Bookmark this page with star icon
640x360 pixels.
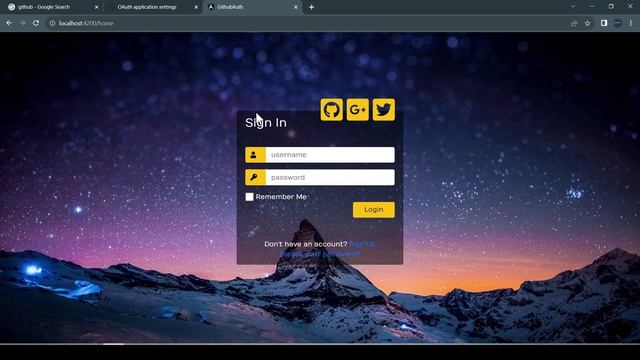coord(587,23)
